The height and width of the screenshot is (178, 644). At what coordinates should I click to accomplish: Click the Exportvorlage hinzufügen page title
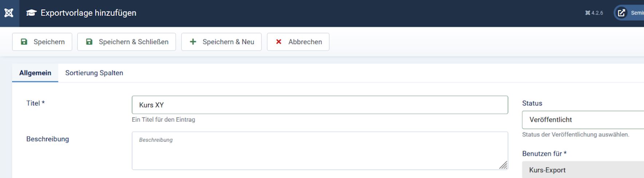(x=89, y=13)
